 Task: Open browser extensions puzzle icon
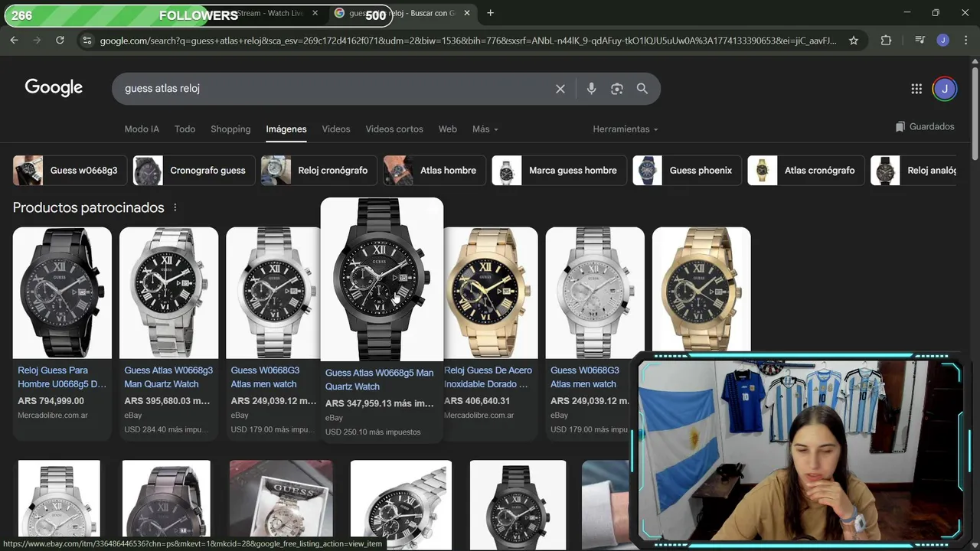point(886,41)
